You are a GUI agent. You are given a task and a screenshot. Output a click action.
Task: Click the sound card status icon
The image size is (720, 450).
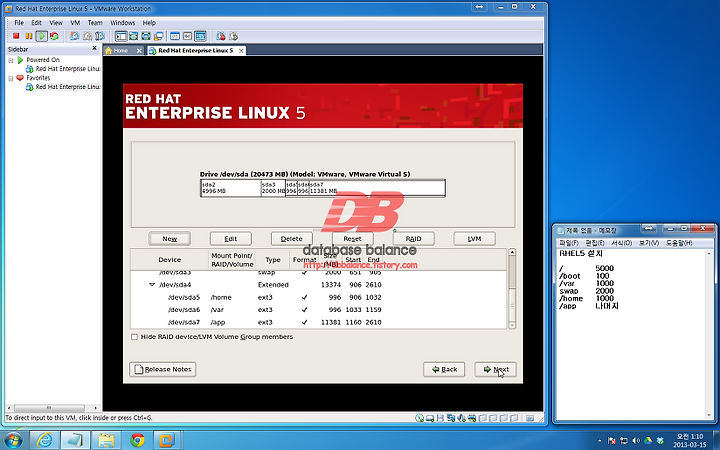pos(461,418)
